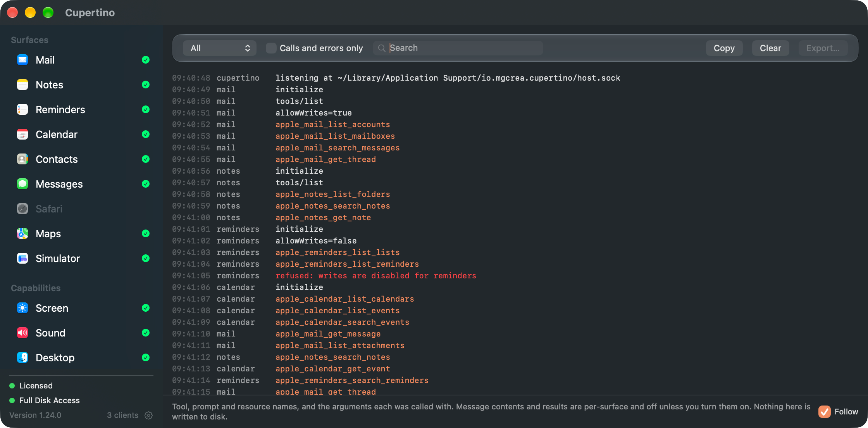Click the listening at host.sock log line
Screen dimensions: 868x428
coord(448,78)
